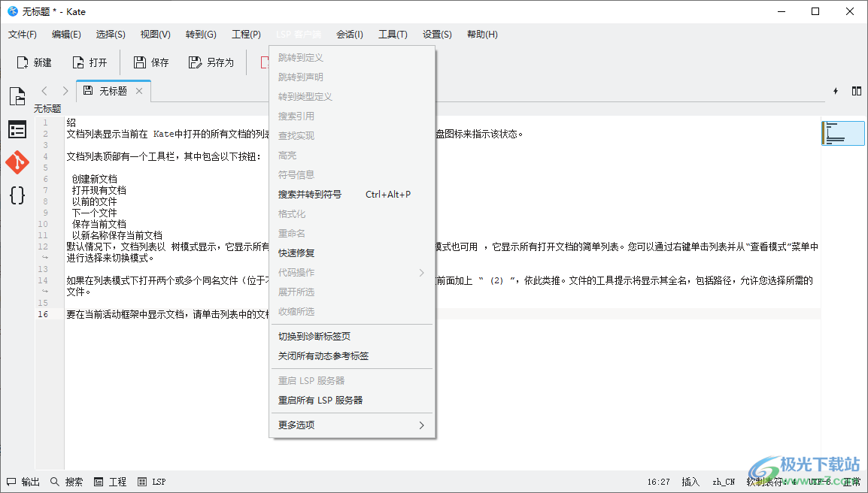Click the text 创建新文档 in editor

point(94,179)
